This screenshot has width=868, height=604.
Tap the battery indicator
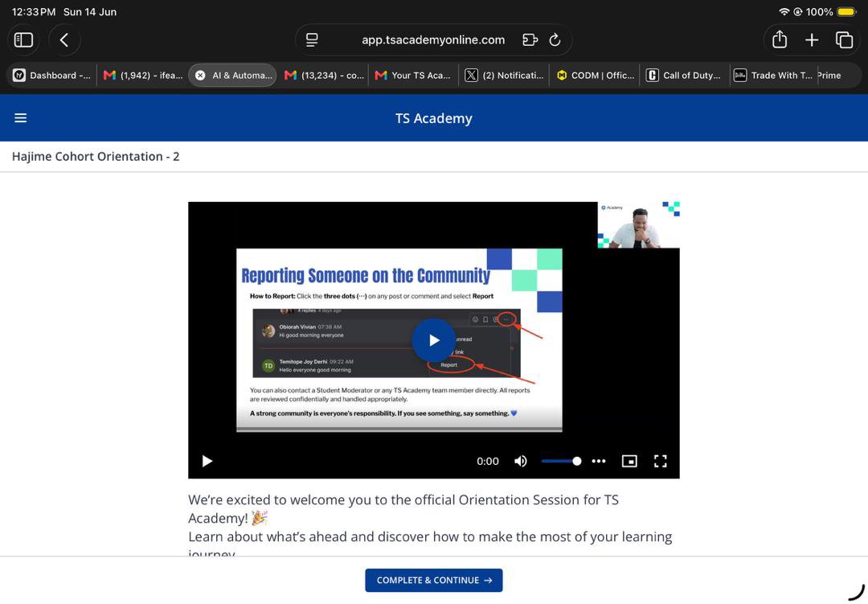[846, 11]
